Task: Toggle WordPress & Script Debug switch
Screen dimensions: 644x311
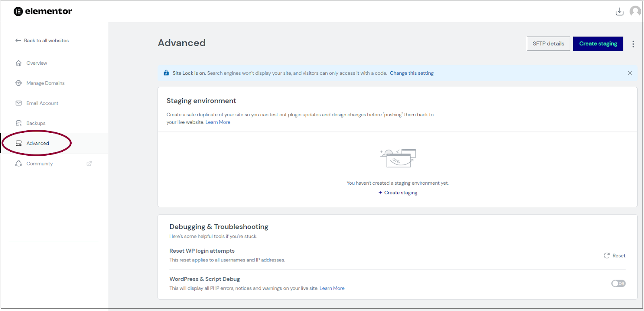Action: click(x=618, y=284)
